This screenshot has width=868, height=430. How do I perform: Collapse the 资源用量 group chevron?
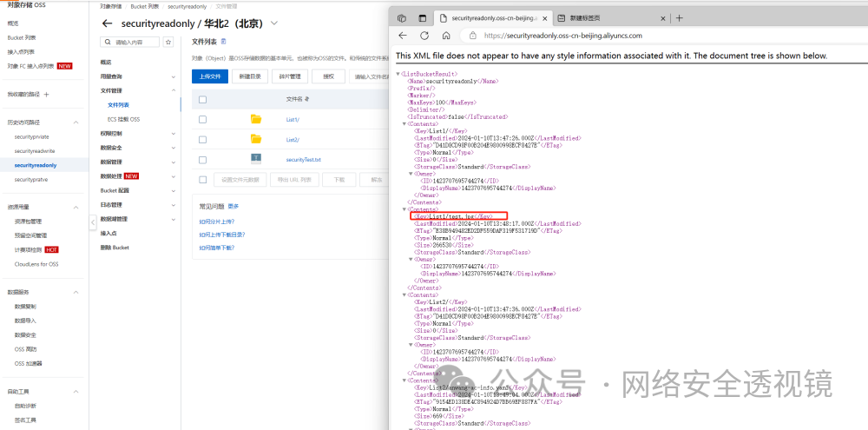tap(76, 207)
